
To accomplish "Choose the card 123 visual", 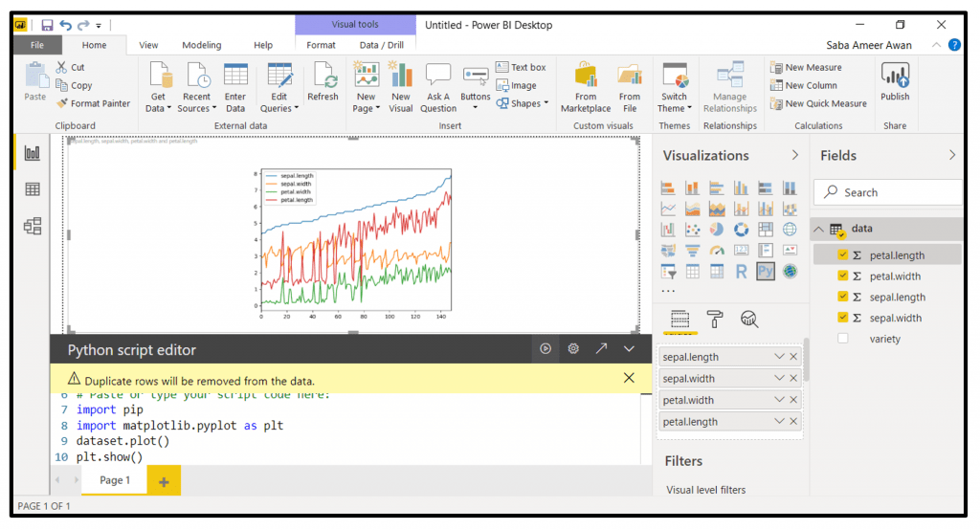I will pyautogui.click(x=742, y=251).
